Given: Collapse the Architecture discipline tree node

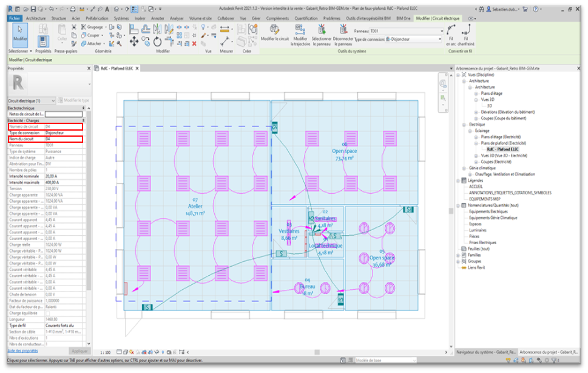Looking at the screenshot, I should coord(465,81).
